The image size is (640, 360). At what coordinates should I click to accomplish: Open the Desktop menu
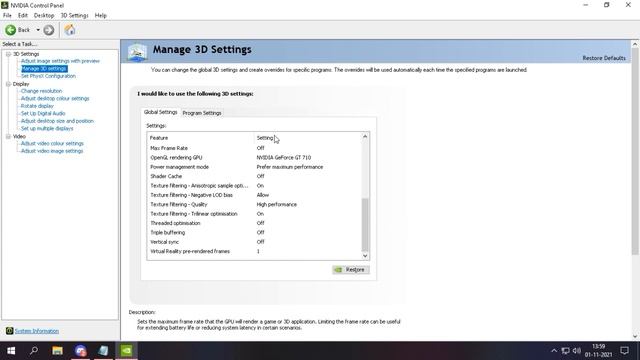pyautogui.click(x=44, y=16)
